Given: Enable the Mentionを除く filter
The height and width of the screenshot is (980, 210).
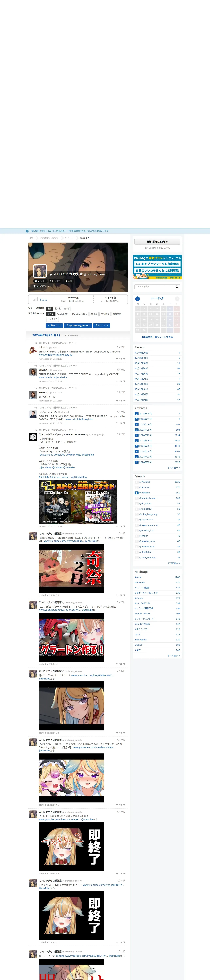Looking at the screenshot, I should [x=79, y=314].
